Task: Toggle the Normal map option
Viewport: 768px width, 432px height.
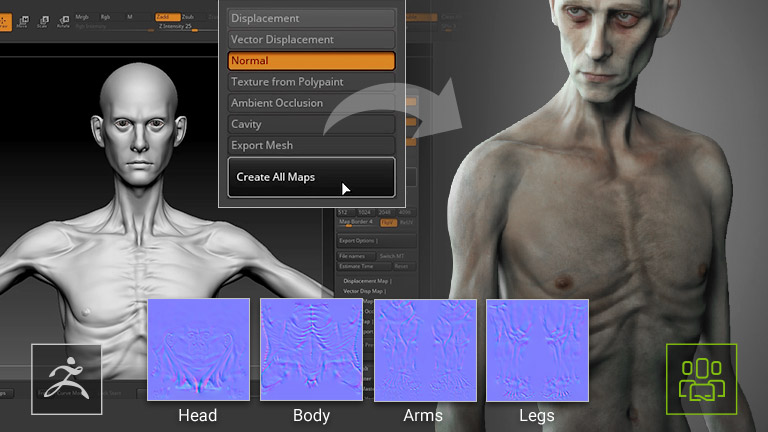Action: pos(311,61)
